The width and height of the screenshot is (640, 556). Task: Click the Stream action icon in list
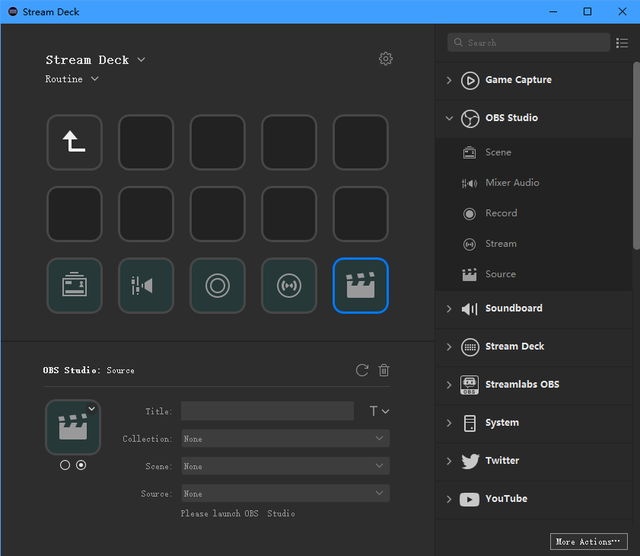[469, 244]
